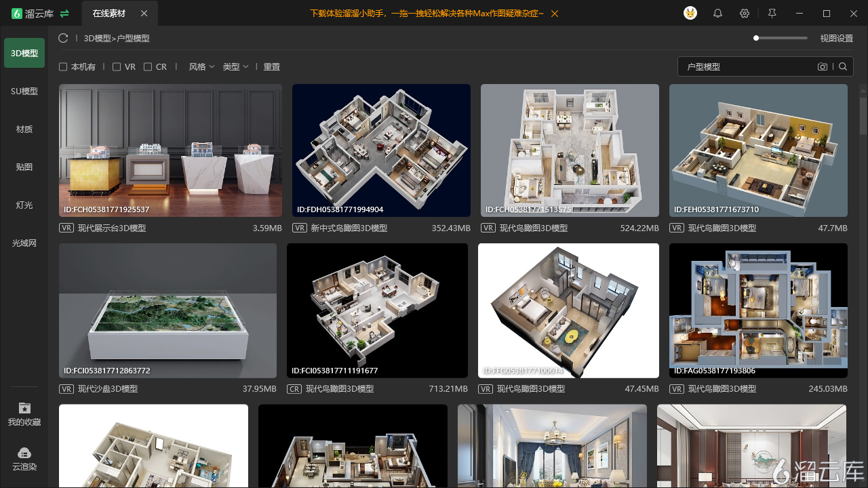This screenshot has width=868, height=488.
Task: Click VR badge of 新中式鸟瞰图3D模型
Action: tap(300, 228)
